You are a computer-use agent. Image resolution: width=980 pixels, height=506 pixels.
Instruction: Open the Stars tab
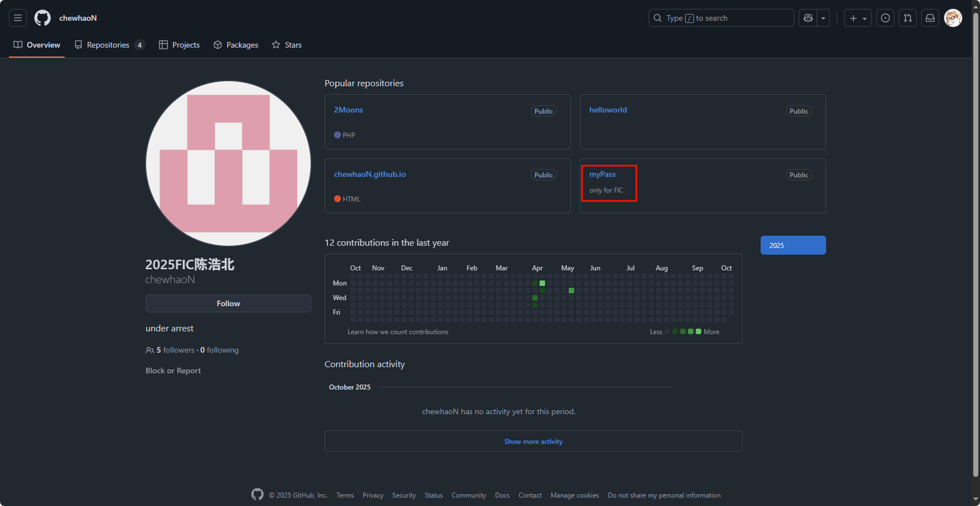[287, 45]
